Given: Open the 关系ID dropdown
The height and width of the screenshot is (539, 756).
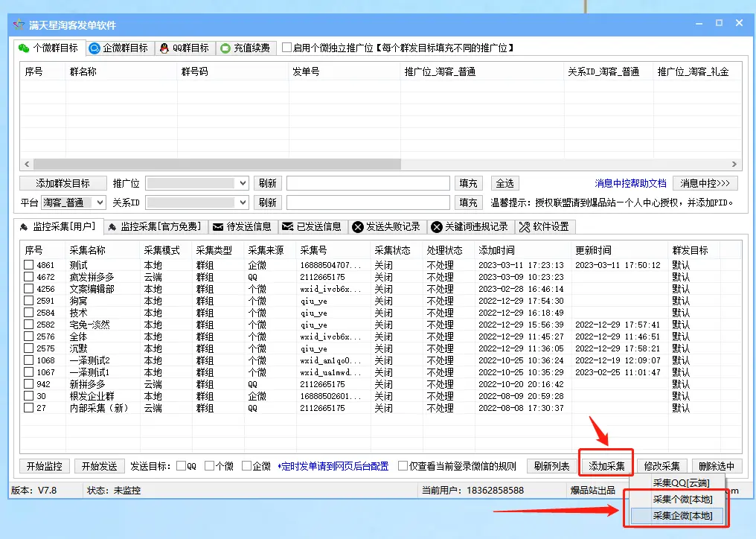Looking at the screenshot, I should pos(197,202).
